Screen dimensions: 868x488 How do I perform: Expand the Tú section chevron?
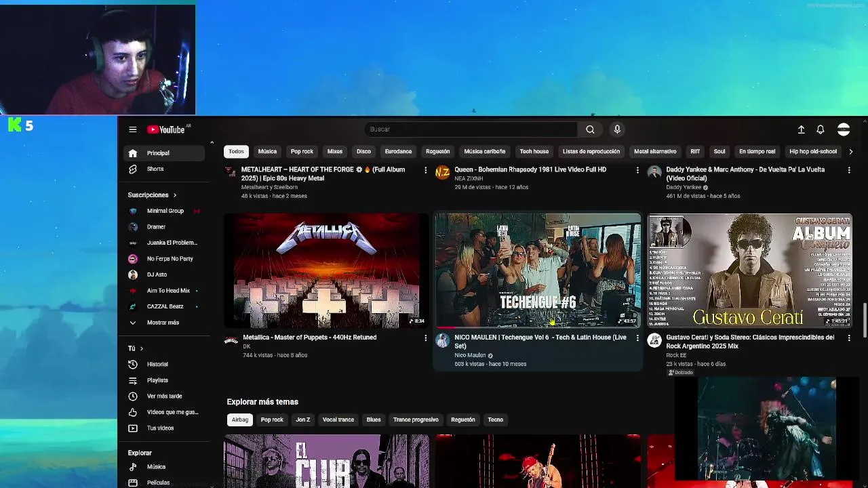click(141, 348)
